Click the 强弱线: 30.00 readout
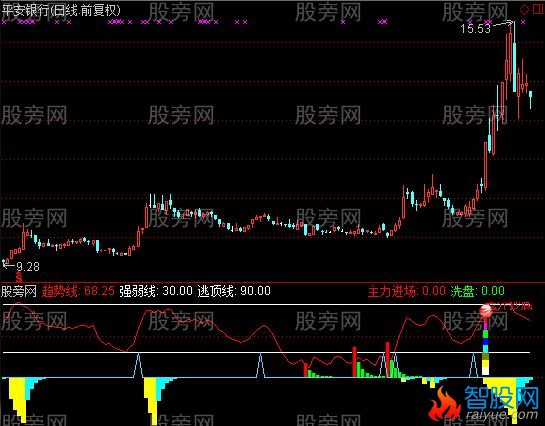The height and width of the screenshot is (426, 545). click(156, 291)
